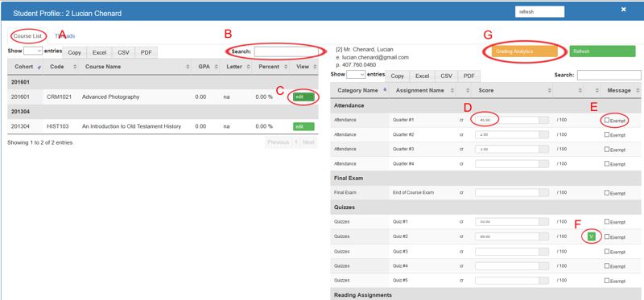Toggle Exempt checkbox for Quiz #2

click(607, 236)
